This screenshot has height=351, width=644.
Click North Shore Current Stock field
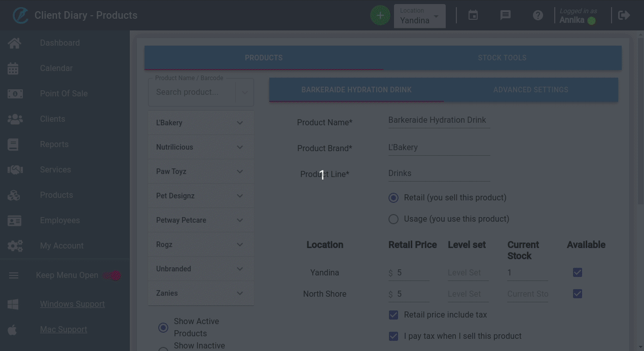point(527,294)
